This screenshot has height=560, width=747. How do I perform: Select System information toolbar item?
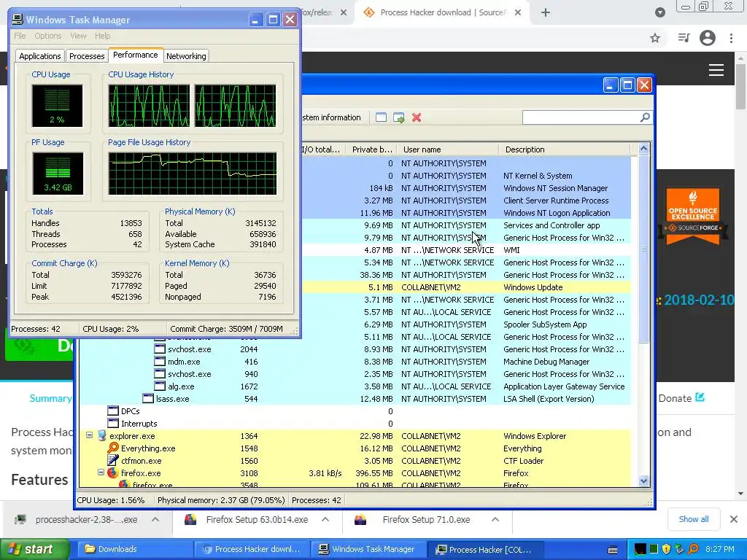tap(332, 117)
